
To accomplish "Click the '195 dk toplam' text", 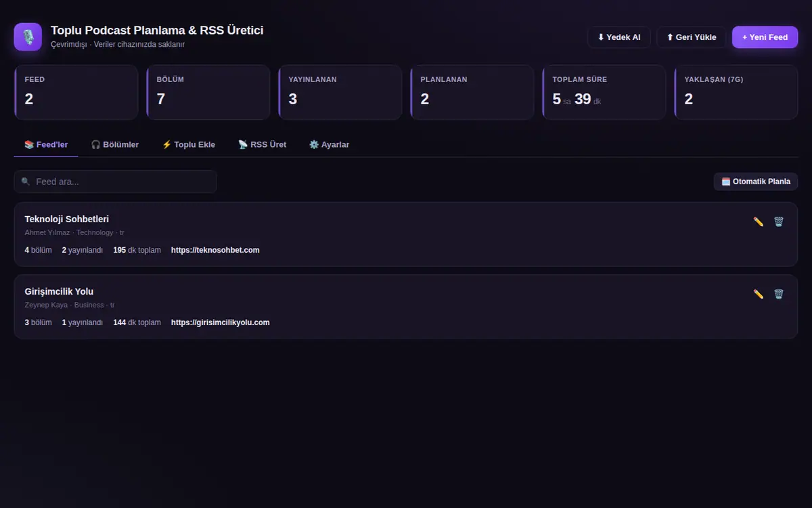I will coord(137,250).
